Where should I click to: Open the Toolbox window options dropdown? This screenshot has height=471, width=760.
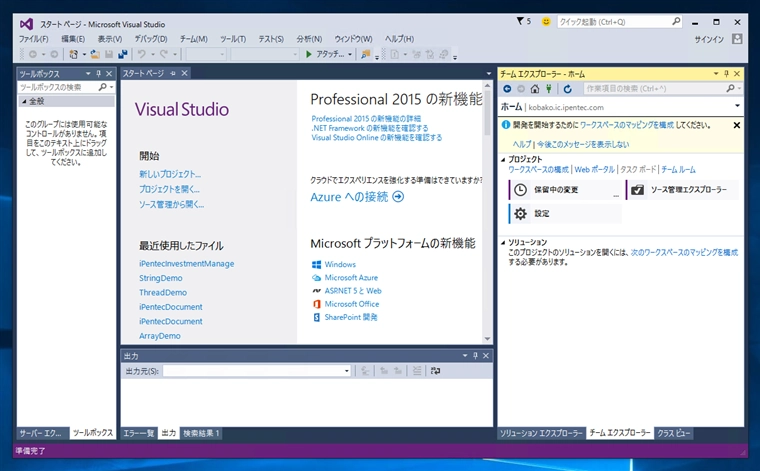click(88, 74)
